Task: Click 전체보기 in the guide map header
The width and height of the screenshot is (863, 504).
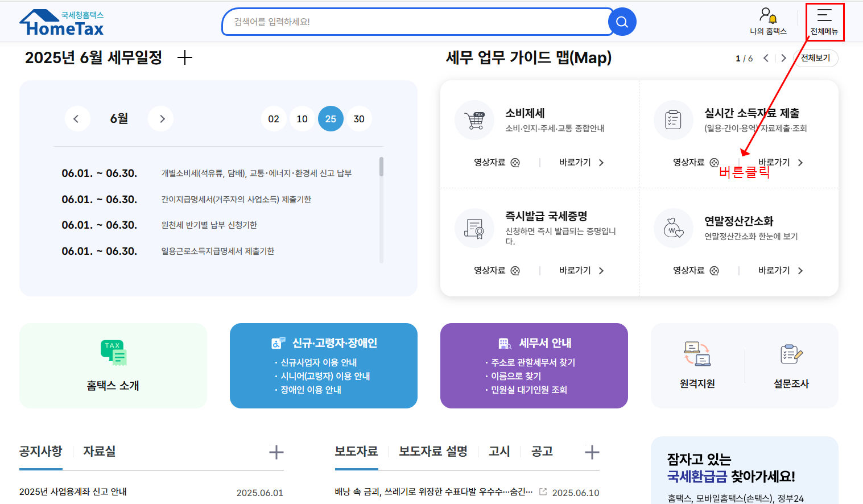Action: [x=816, y=58]
